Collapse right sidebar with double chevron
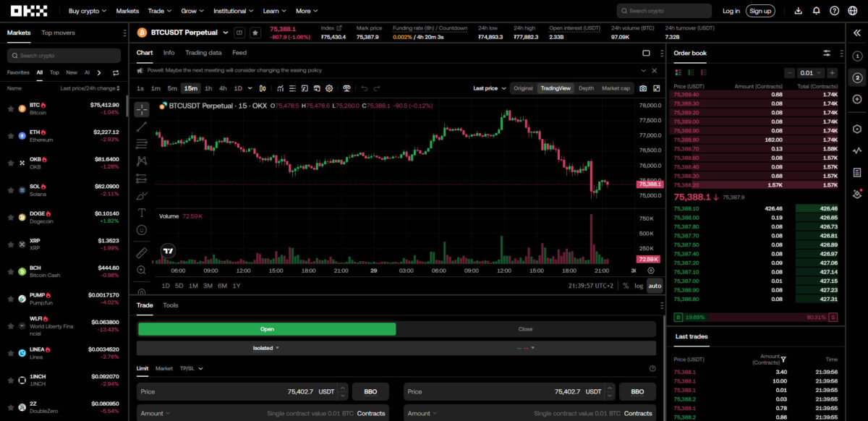Viewport: 868px width, 421px height. pos(857,33)
